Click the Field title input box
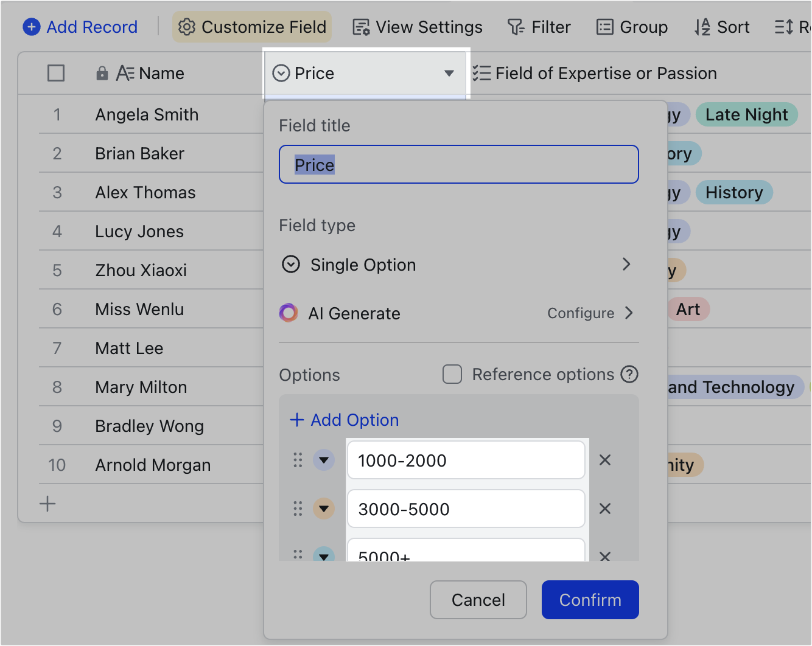The image size is (812, 646). [x=459, y=164]
